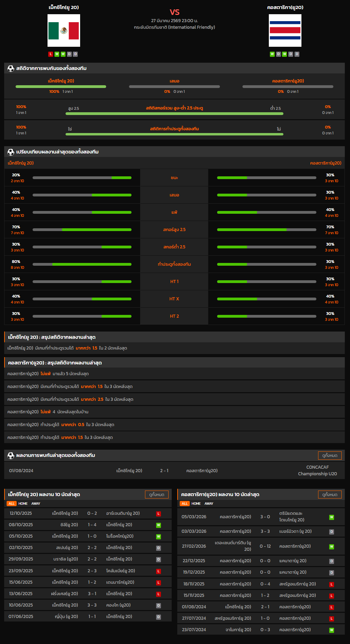Screen dimensions: 350x644
Task: Select AWAY filter in Mexico last 10 matches
Action: (36, 504)
